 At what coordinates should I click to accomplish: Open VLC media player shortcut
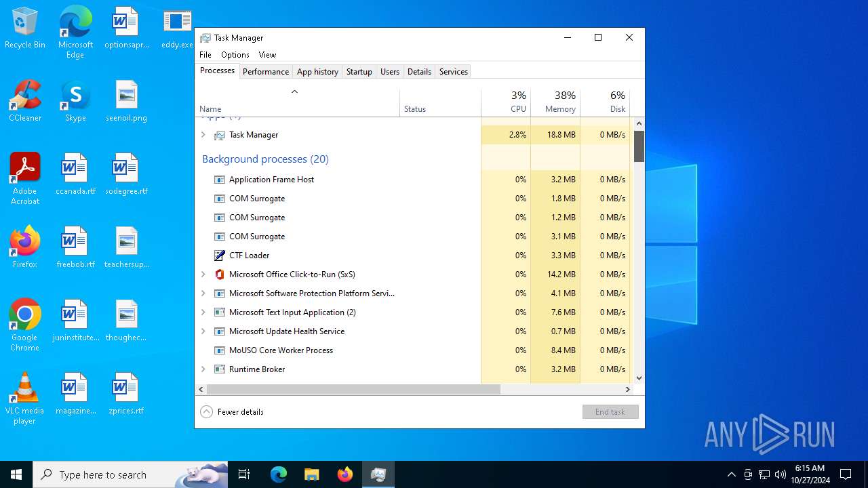pyautogui.click(x=25, y=399)
